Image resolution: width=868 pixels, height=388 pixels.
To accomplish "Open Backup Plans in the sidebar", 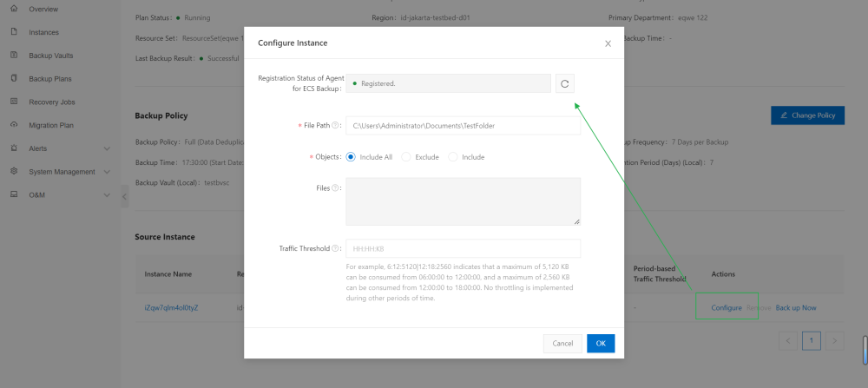I will pyautogui.click(x=49, y=79).
